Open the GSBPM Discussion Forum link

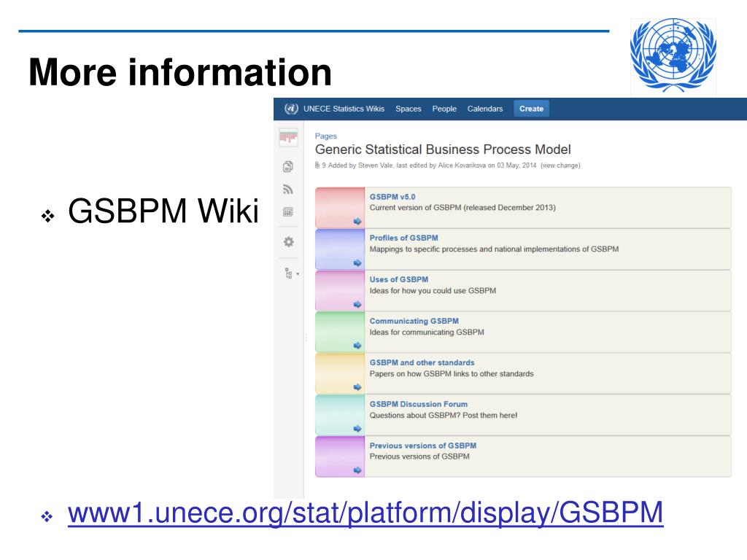pos(419,404)
